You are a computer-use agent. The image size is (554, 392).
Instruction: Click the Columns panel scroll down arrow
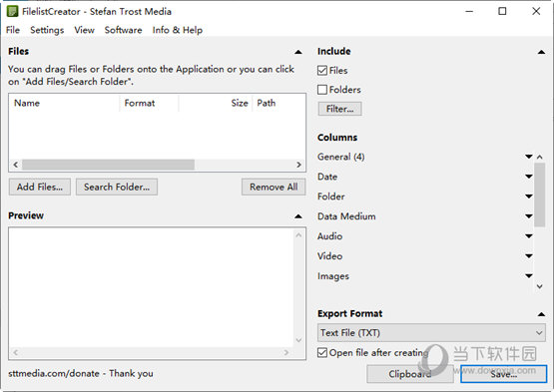pos(539,286)
